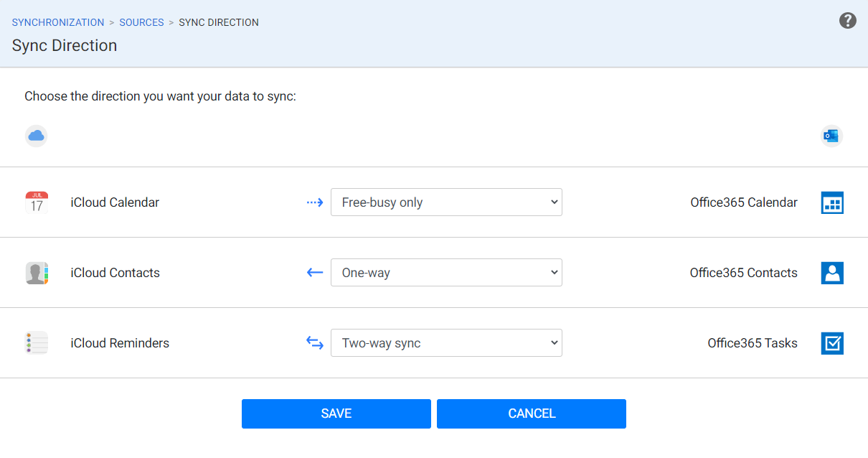Save the sync direction settings

pyautogui.click(x=336, y=413)
